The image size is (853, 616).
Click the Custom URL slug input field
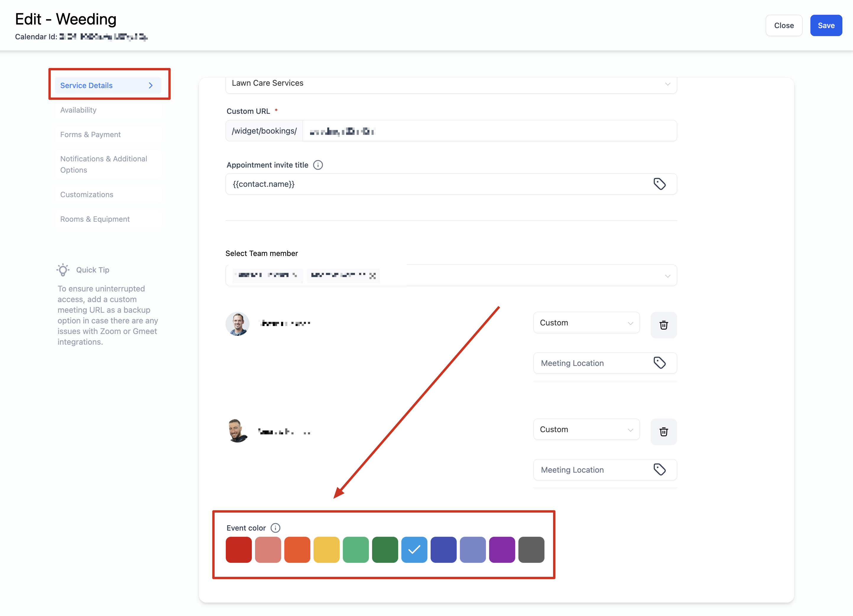pyautogui.click(x=489, y=131)
